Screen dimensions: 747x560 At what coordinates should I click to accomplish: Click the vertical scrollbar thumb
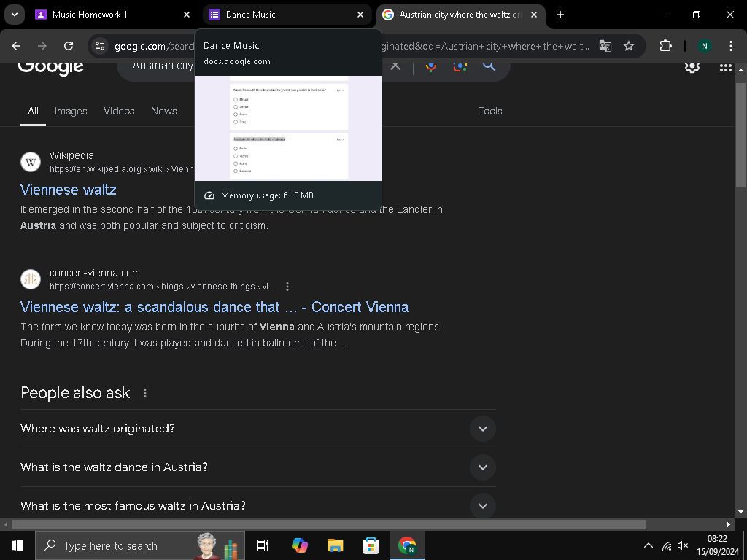740,136
